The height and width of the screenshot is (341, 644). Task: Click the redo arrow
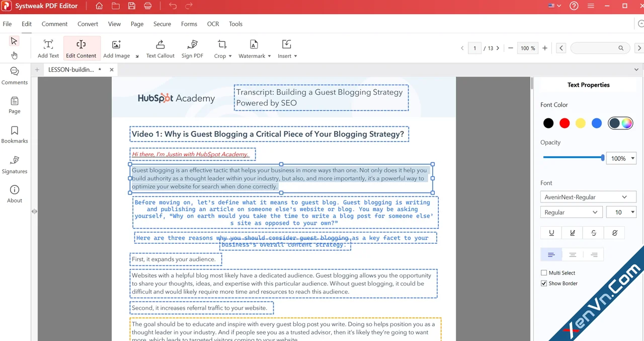coord(189,6)
